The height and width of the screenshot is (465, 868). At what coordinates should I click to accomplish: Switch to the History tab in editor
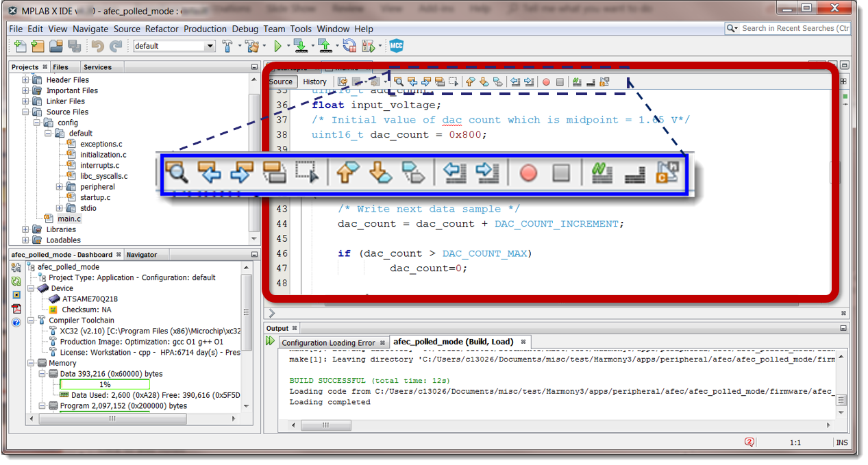tap(314, 81)
